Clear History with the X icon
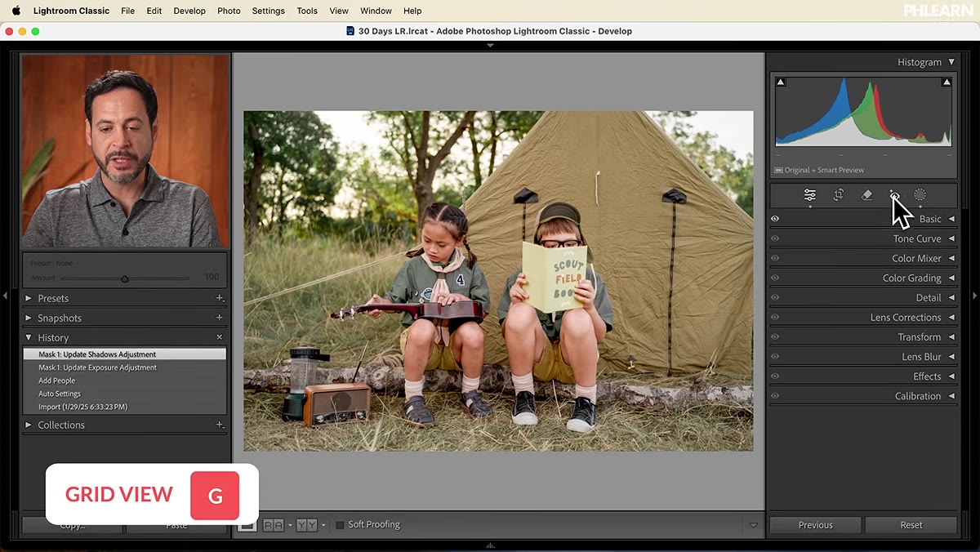The image size is (980, 552). [219, 337]
